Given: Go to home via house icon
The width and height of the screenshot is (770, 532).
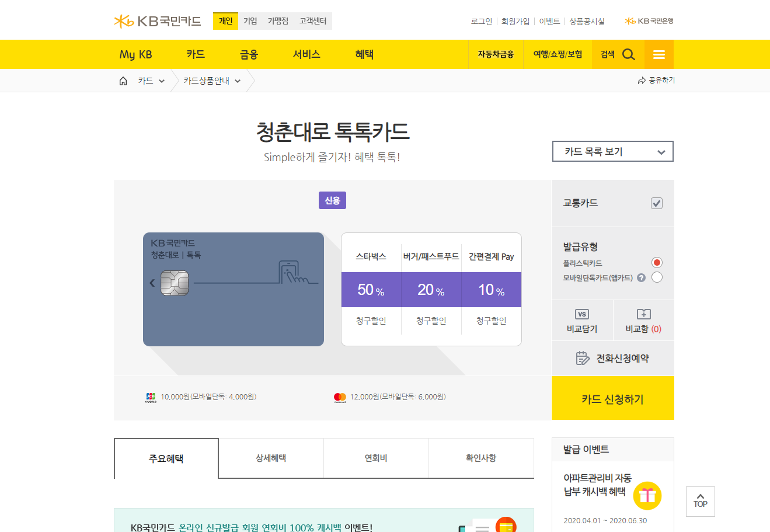Looking at the screenshot, I should point(123,81).
